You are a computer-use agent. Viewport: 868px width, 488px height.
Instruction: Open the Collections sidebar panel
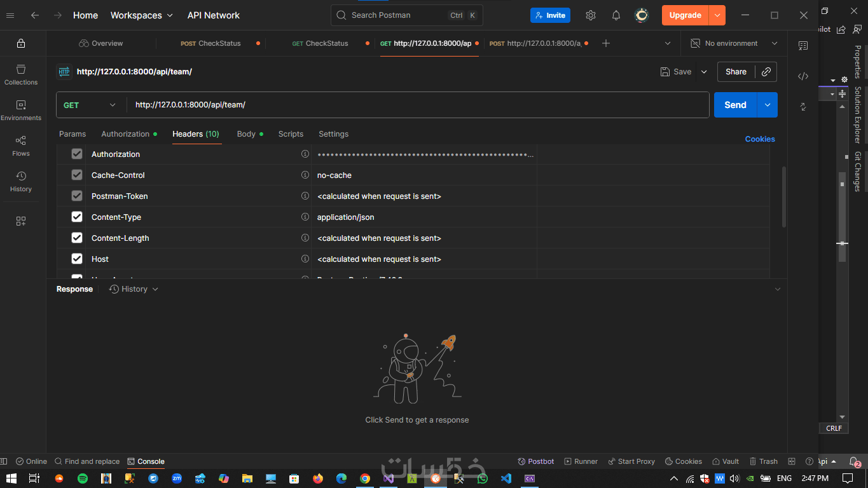click(x=21, y=74)
